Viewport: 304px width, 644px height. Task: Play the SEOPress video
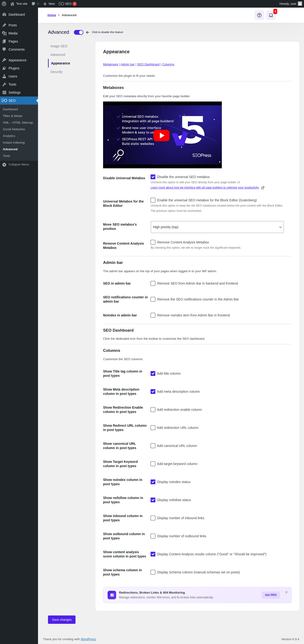[161, 136]
